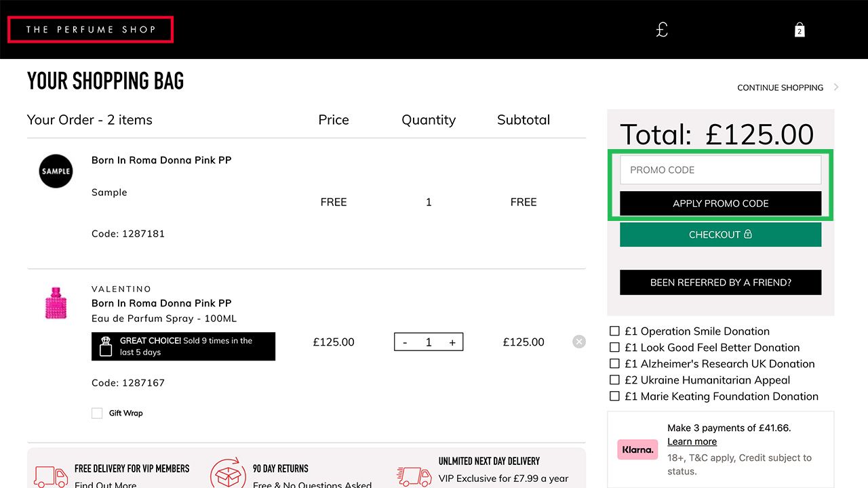Click the pound currency icon
Viewport: 868px width, 488px height.
[662, 30]
